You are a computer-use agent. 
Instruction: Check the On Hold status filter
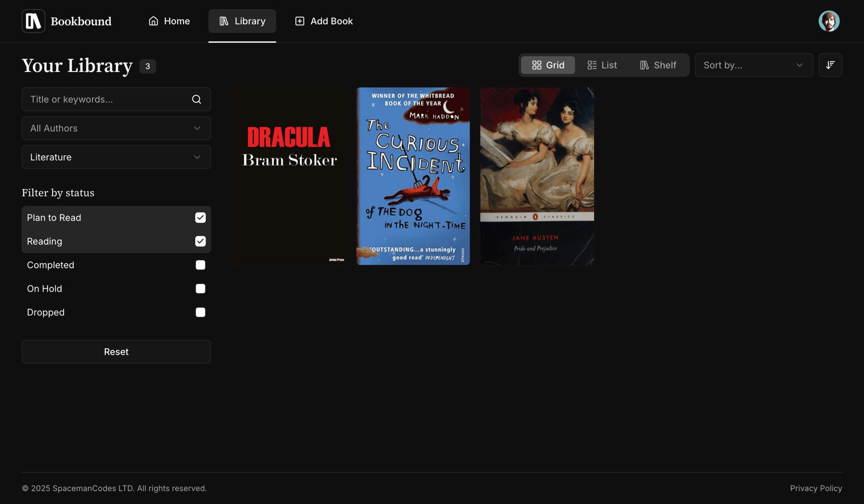(200, 289)
